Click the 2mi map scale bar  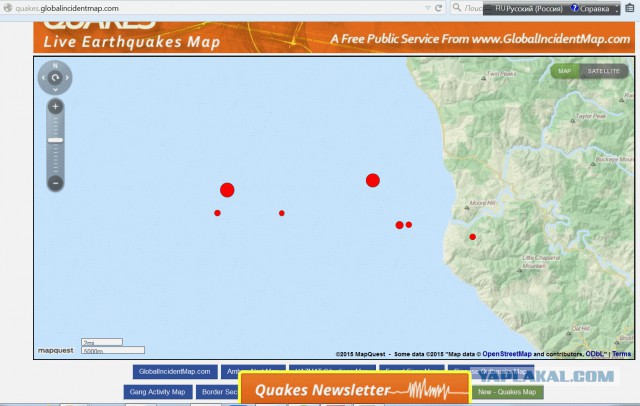point(102,342)
